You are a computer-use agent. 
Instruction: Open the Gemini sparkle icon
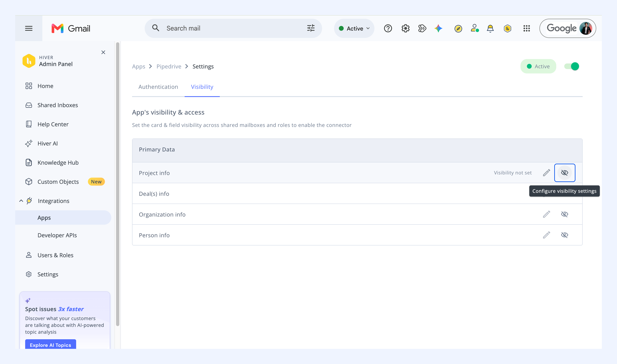tap(439, 29)
